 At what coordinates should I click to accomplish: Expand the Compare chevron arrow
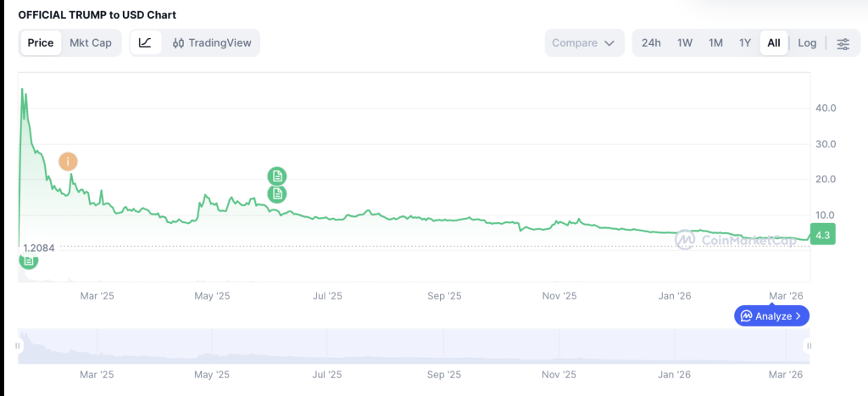pos(609,43)
